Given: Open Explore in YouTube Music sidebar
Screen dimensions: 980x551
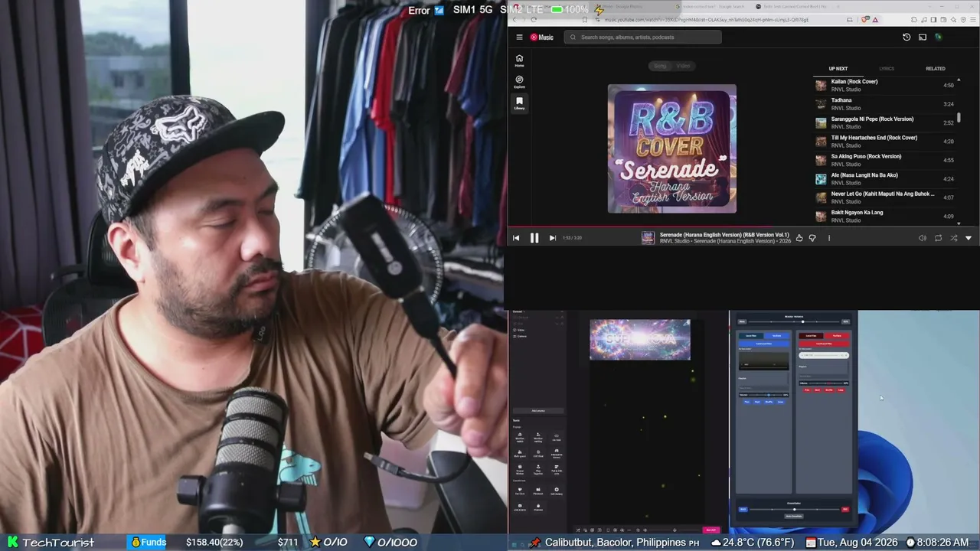Looking at the screenshot, I should 519,82.
